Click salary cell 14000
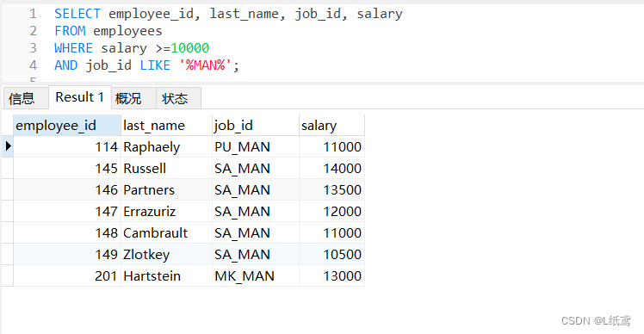 tap(331, 168)
